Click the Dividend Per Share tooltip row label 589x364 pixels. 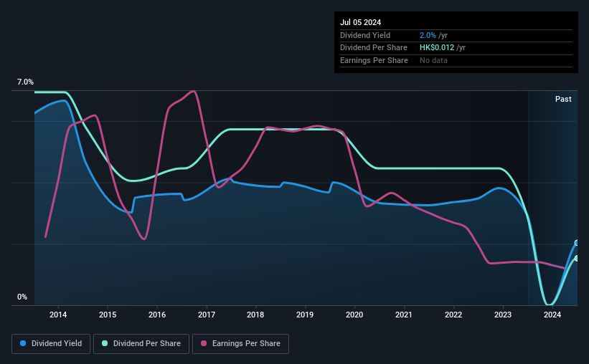tap(374, 48)
